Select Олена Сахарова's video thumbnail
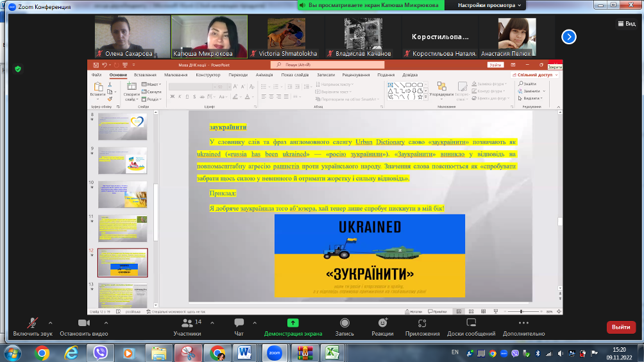The height and width of the screenshot is (362, 644). pyautogui.click(x=133, y=36)
